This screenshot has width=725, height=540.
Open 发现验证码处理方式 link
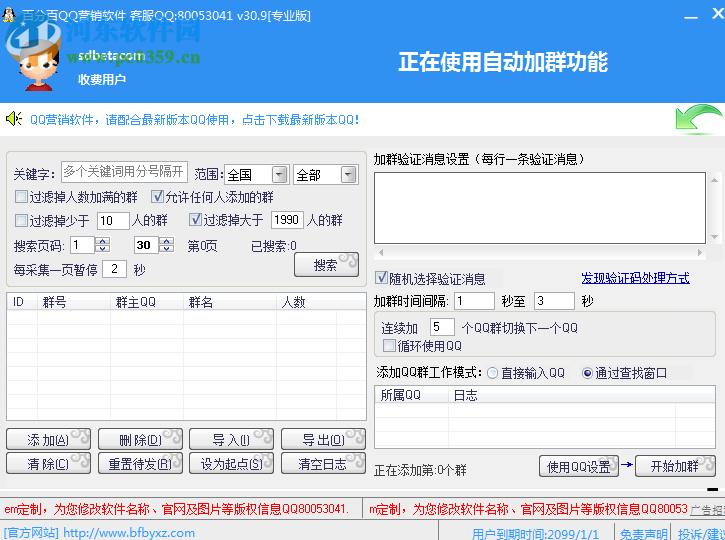[x=635, y=278]
